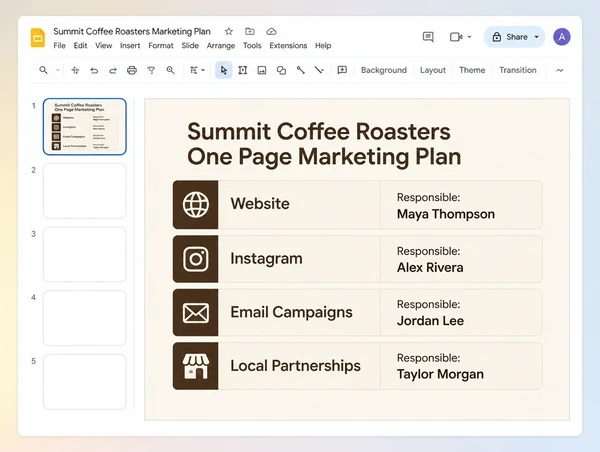Star the Summit Coffee Roasters document
This screenshot has height=452, width=600.
(x=229, y=31)
